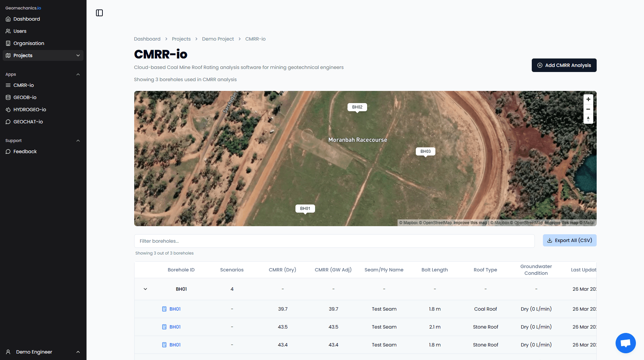Zoom out on the map
This screenshot has width=644, height=360.
[588, 109]
